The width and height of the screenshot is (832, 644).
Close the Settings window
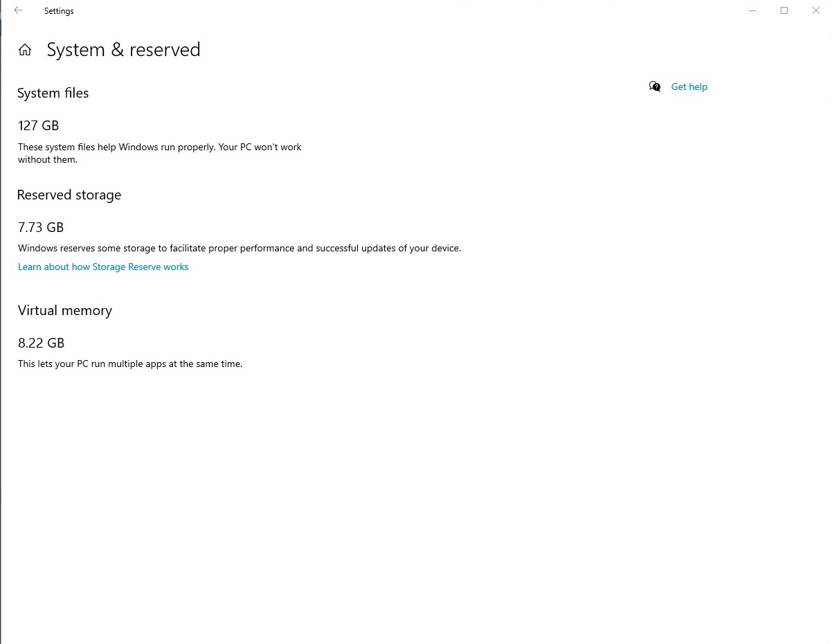tap(816, 10)
